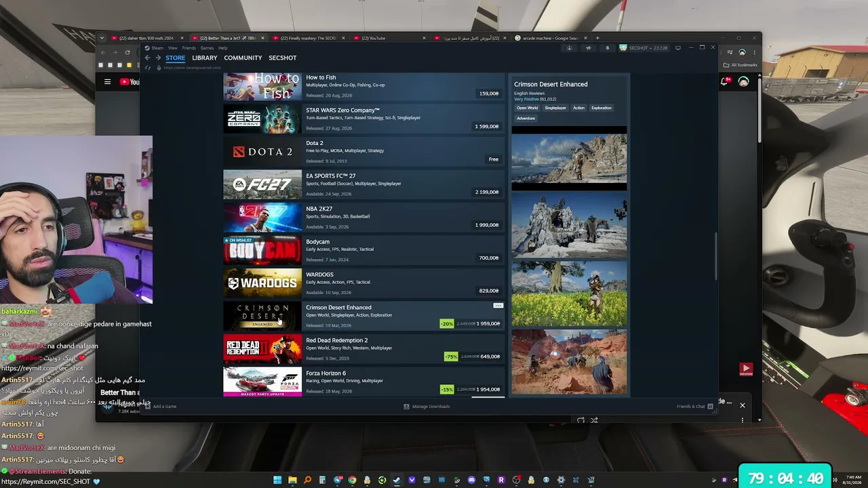Click the Steam store page scrollbar thumb

(715, 256)
